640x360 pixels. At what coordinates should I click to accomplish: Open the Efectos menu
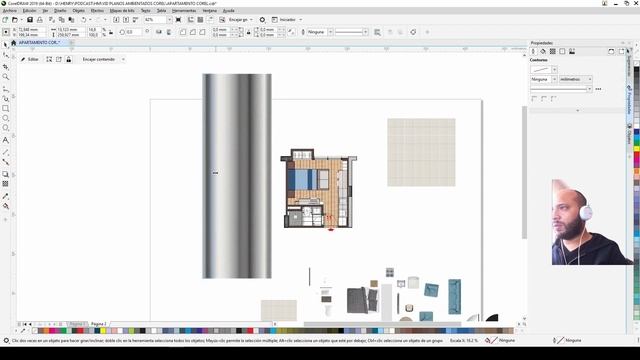tap(97, 11)
